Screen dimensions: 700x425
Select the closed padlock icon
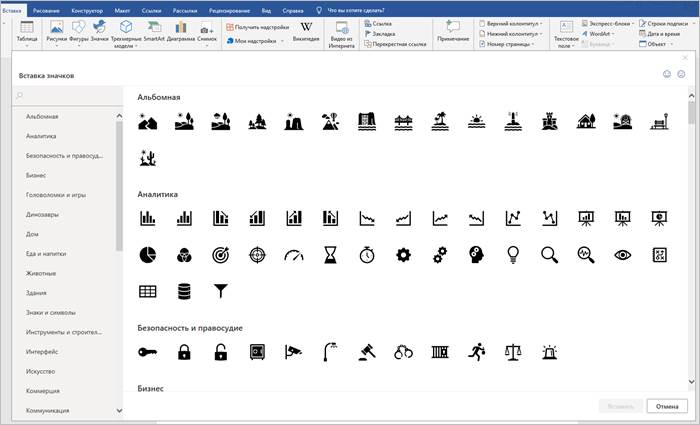click(x=184, y=351)
